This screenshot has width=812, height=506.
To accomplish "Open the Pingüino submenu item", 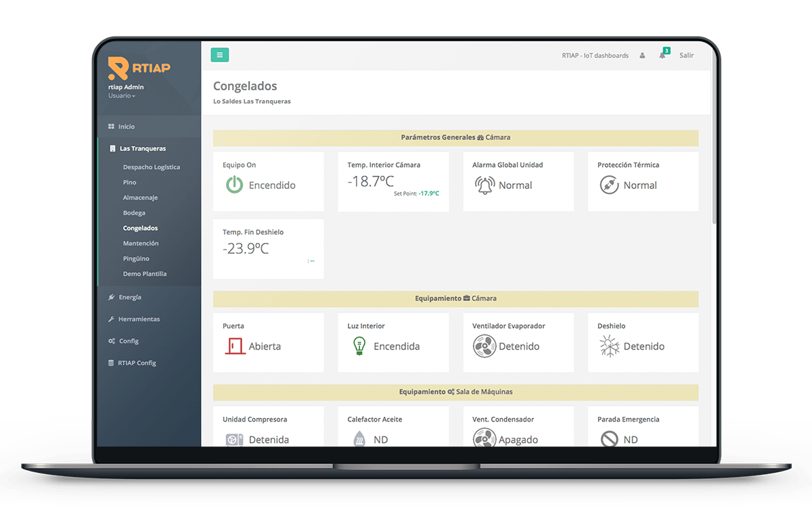I will [136, 258].
